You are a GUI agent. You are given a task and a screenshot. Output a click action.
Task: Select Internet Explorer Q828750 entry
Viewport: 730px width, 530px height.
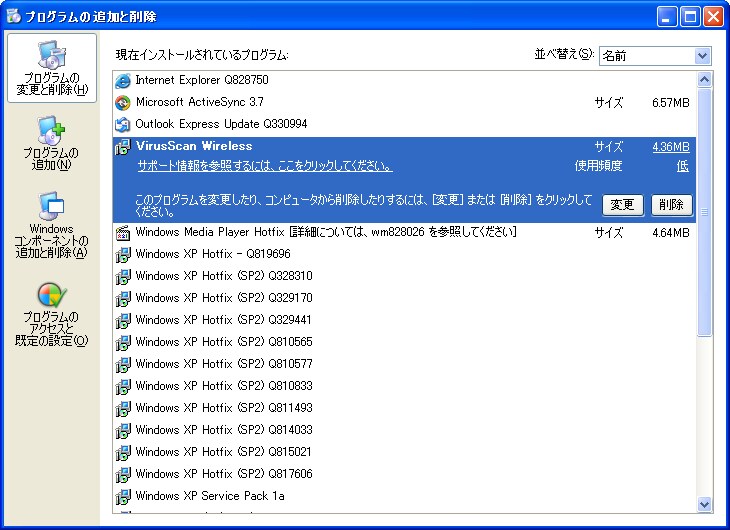point(404,80)
